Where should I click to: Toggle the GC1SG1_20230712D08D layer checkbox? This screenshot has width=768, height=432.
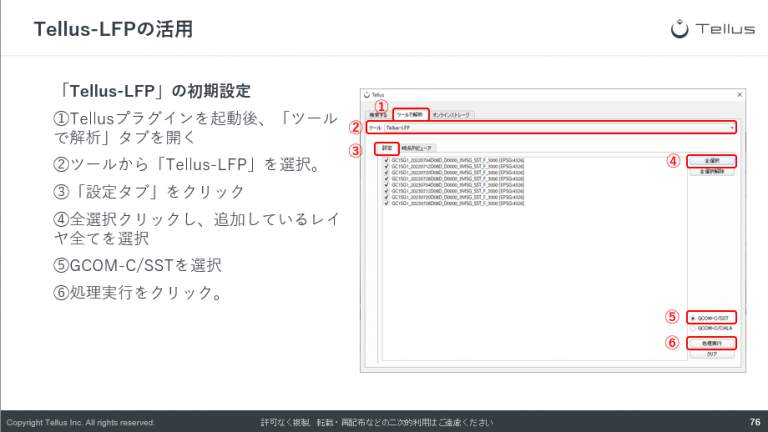386,191
